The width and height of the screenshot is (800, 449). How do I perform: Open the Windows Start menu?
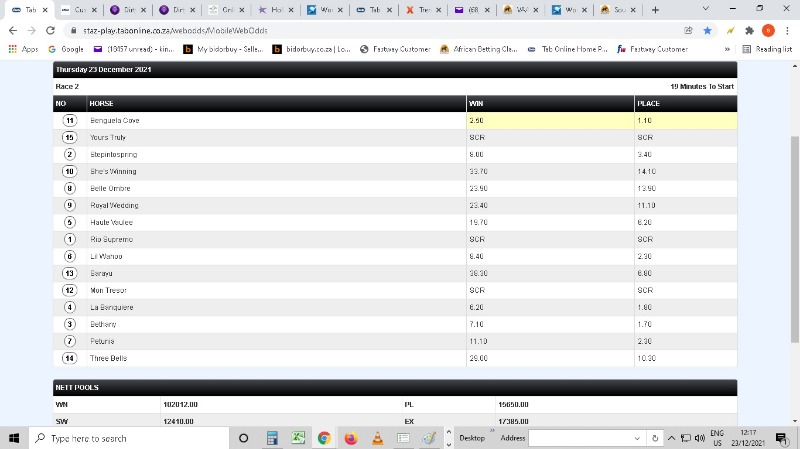pos(13,438)
